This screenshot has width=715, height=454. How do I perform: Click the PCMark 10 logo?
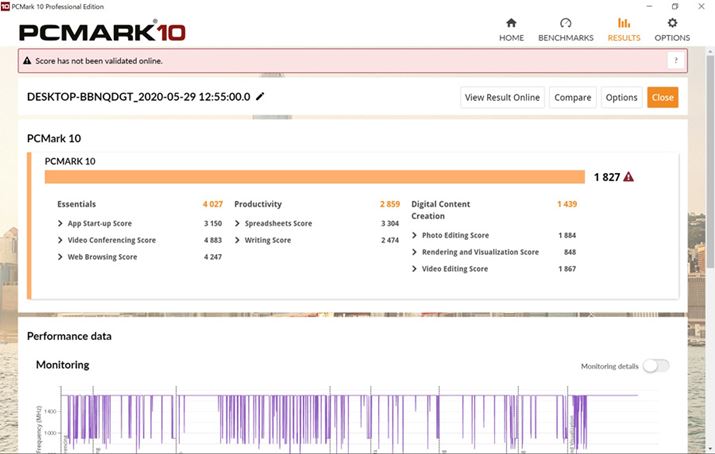[x=102, y=31]
